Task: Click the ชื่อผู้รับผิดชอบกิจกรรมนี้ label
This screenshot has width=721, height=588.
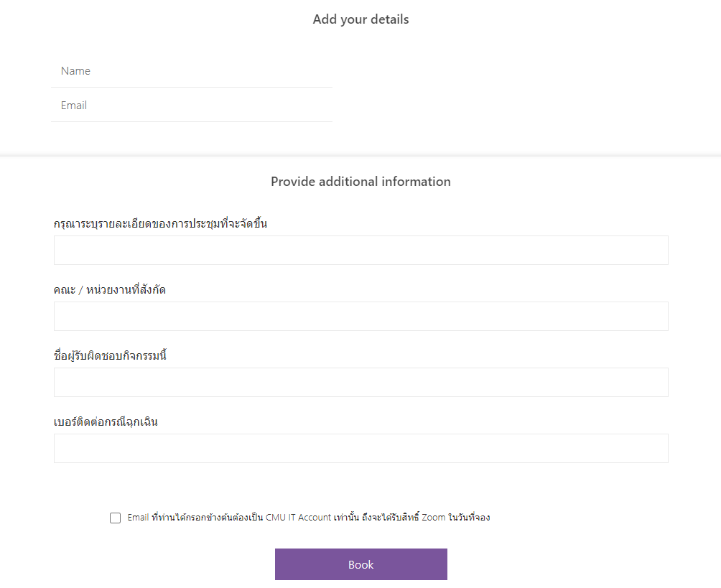Action: [x=110, y=356]
